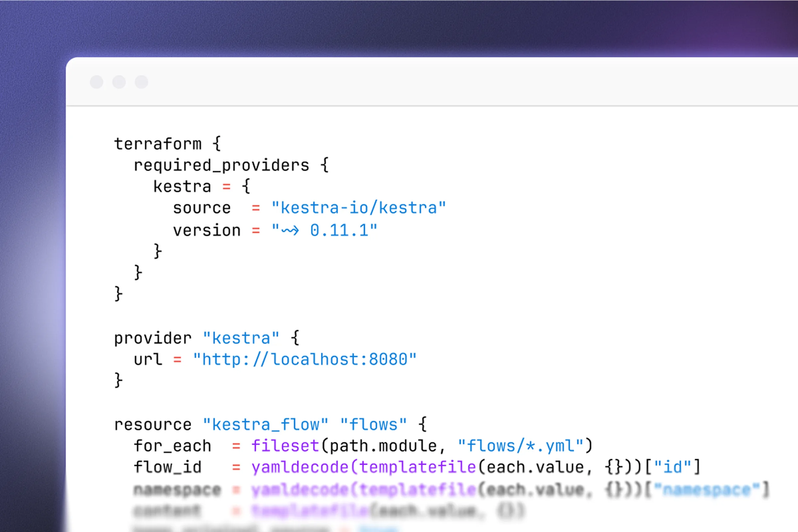
Task: Click the word "source" in the code
Action: 202,208
